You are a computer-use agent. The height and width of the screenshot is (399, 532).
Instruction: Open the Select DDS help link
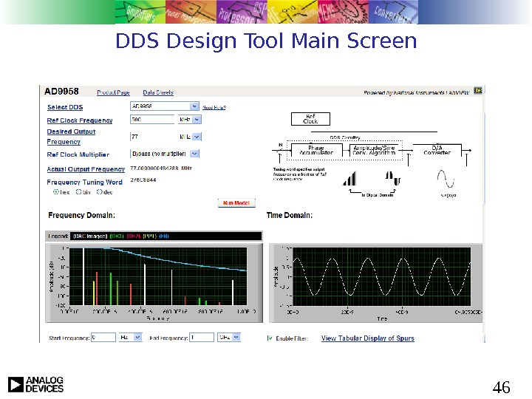tap(65, 107)
